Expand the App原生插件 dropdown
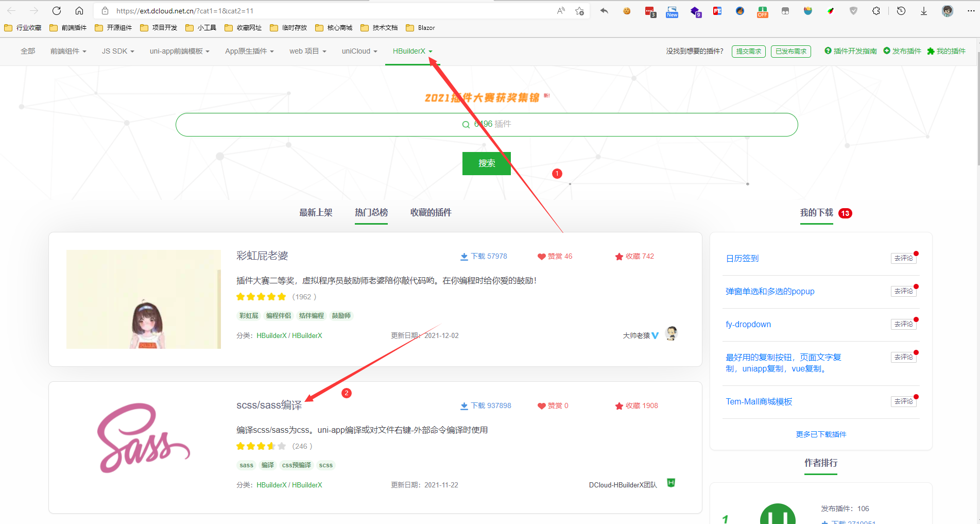This screenshot has height=524, width=980. pyautogui.click(x=250, y=51)
